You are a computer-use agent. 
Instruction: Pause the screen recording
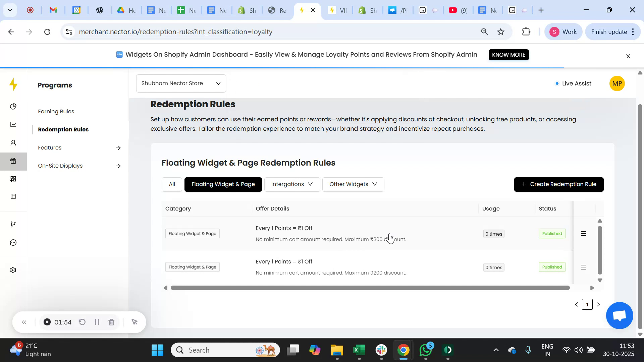[x=97, y=322]
